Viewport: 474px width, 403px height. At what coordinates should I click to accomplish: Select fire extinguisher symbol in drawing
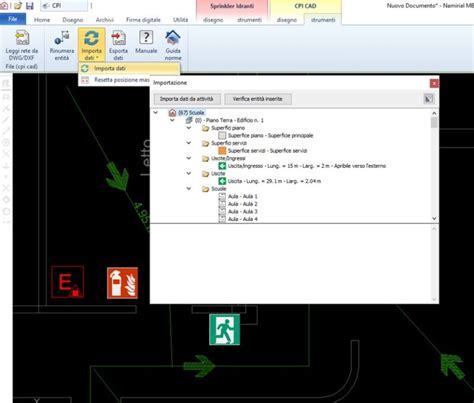(122, 283)
